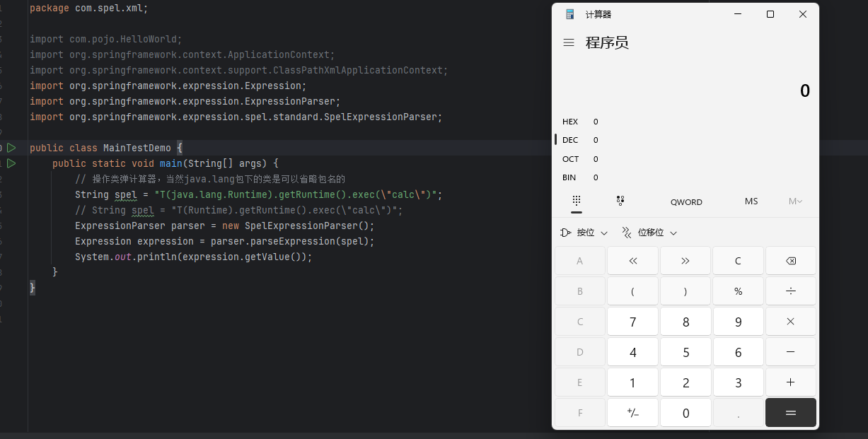868x439 pixels.
Task: Click parser.parseExpression(spel) call
Action: (293, 241)
